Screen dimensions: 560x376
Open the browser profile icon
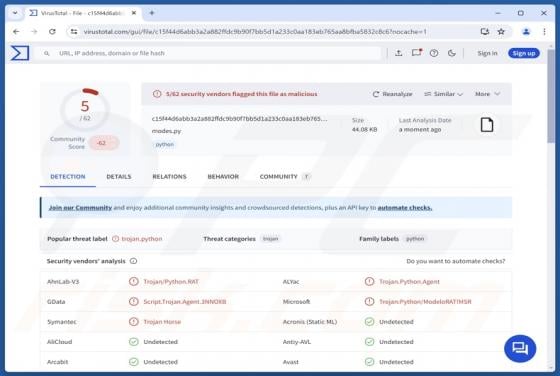[526, 32]
